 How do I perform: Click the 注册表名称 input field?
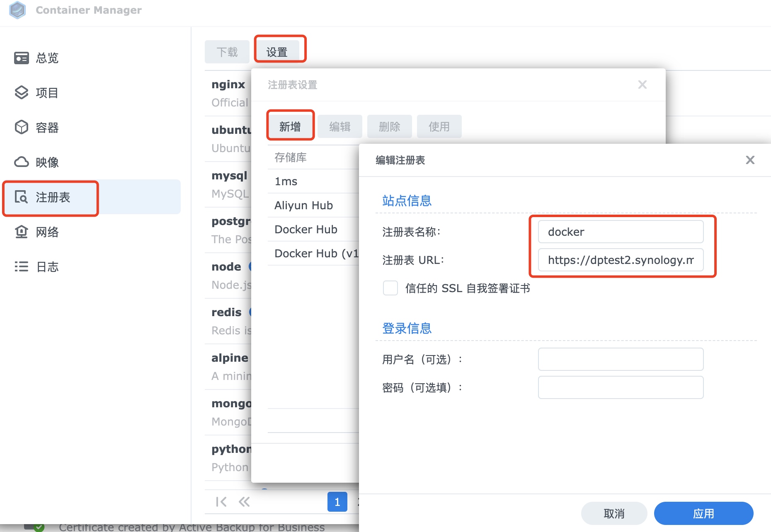[621, 232]
